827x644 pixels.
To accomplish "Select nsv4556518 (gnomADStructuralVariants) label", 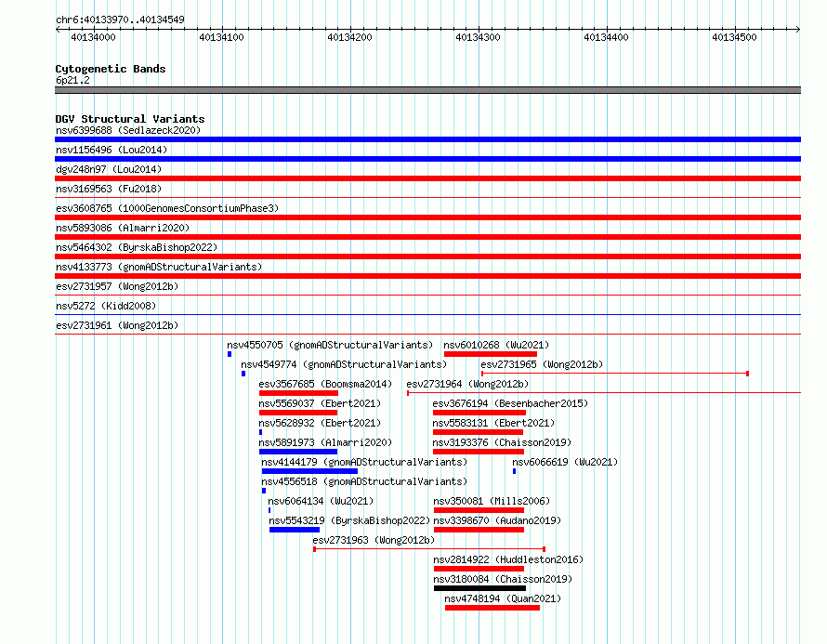I will [x=364, y=481].
